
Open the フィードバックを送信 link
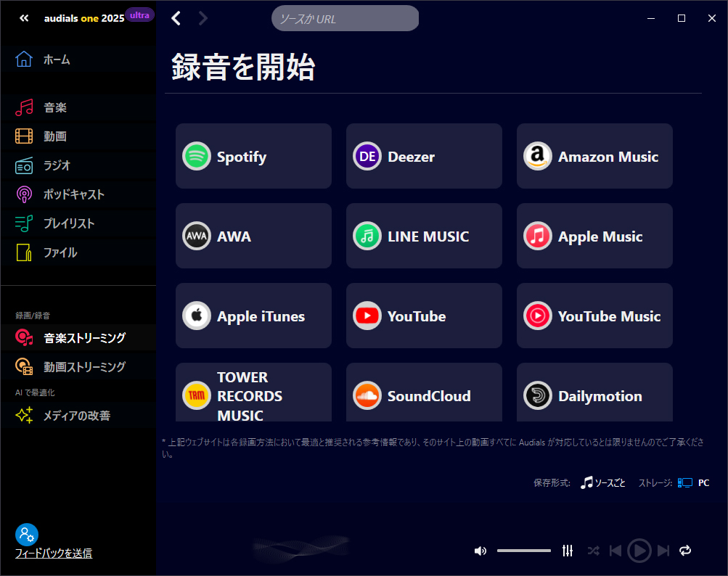click(54, 554)
